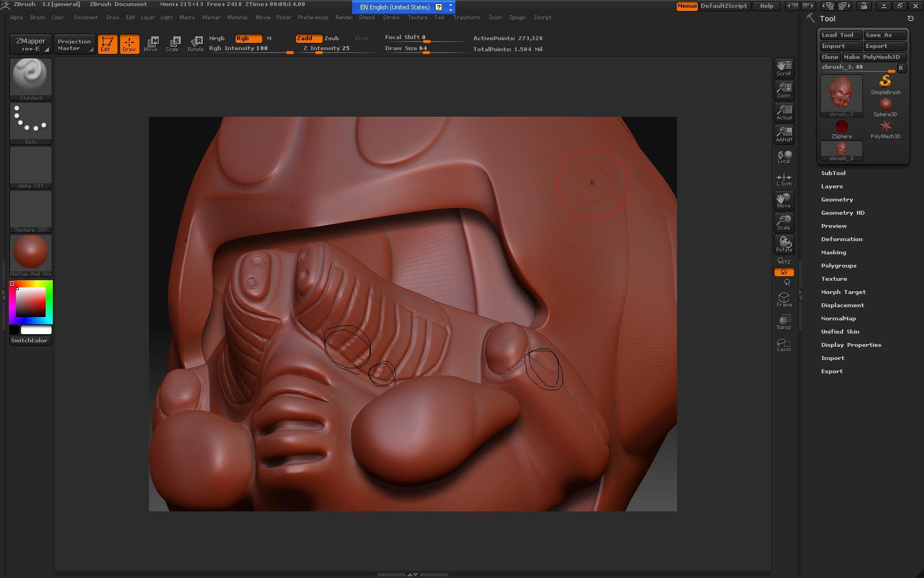Screen dimensions: 924x578
Task: Pick the ZSphere tool icon
Action: click(841, 129)
